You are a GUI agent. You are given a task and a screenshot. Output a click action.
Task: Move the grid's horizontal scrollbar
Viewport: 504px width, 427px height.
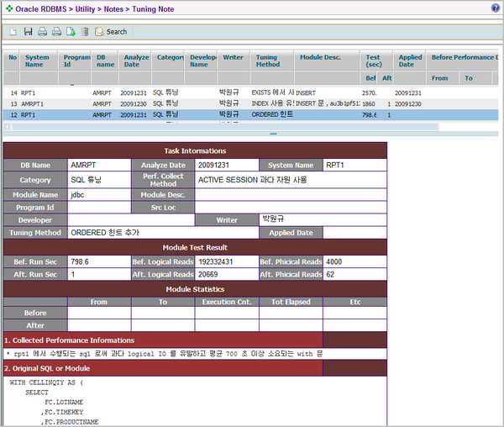225,127
